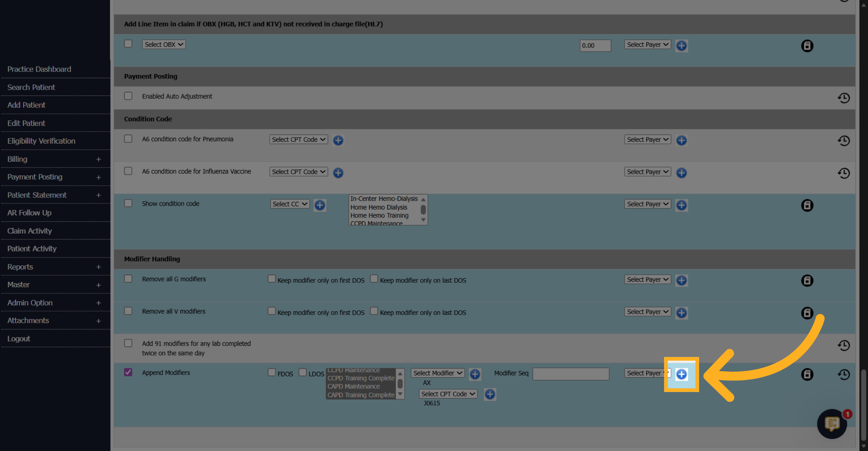Click the Modifier Seq input field
Viewport: 868px width, 451px height.
[571, 374]
